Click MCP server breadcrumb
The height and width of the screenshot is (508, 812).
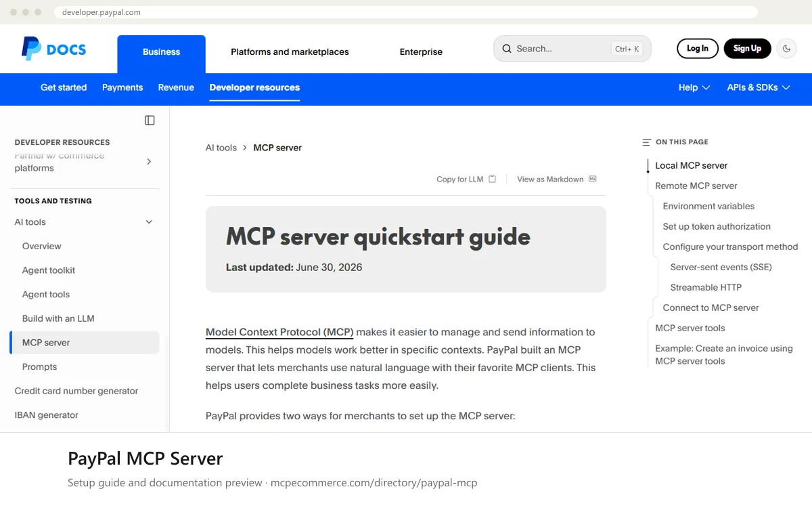pyautogui.click(x=277, y=148)
